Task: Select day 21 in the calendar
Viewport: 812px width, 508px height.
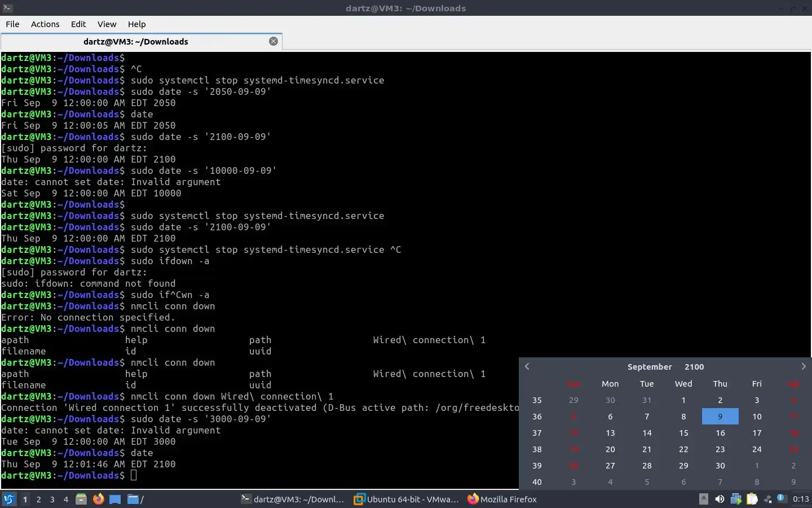Action: (x=647, y=449)
